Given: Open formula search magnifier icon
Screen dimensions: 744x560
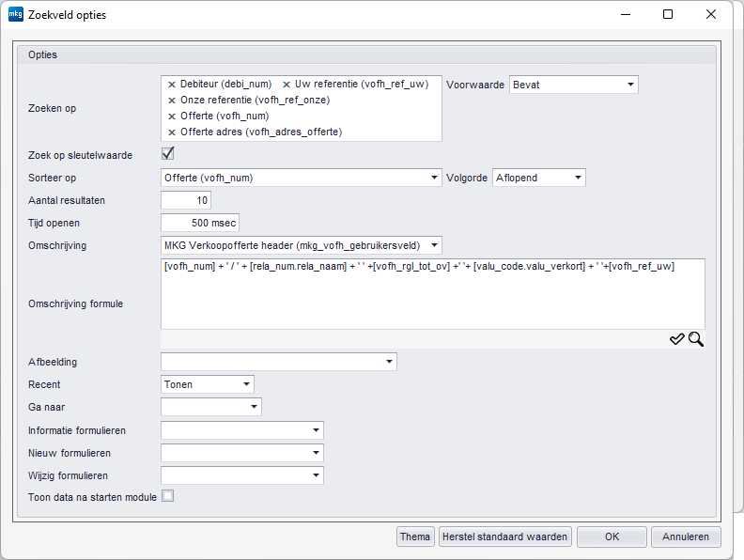Looking at the screenshot, I should point(696,339).
